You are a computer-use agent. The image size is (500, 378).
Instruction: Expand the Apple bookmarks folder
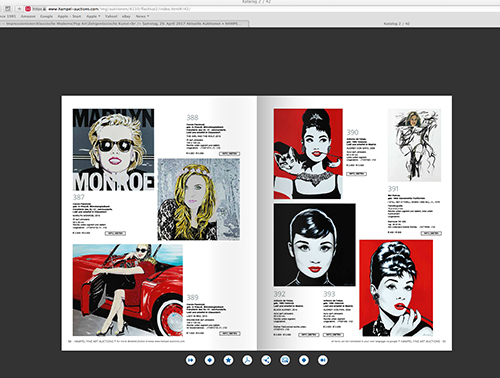point(93,16)
